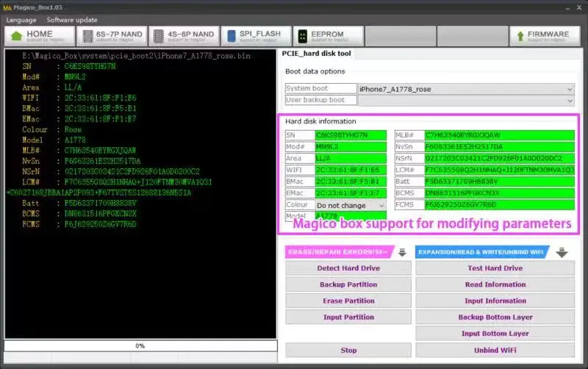
Task: Select the PCIE_hard disk tool tab
Action: [x=317, y=54]
